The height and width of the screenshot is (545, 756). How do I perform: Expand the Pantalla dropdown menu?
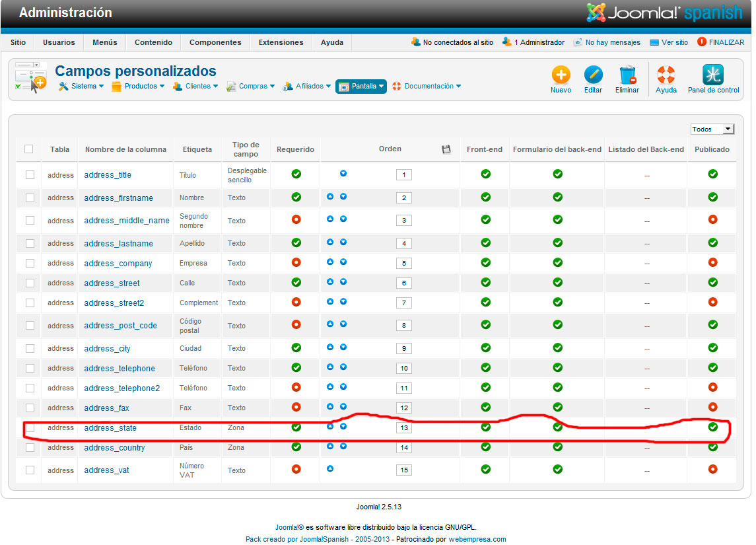pos(361,87)
